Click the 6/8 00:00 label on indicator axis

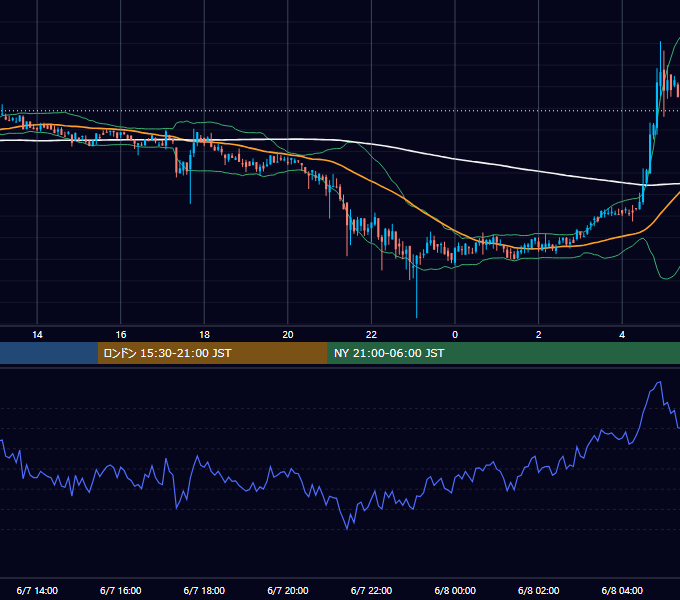click(x=455, y=590)
